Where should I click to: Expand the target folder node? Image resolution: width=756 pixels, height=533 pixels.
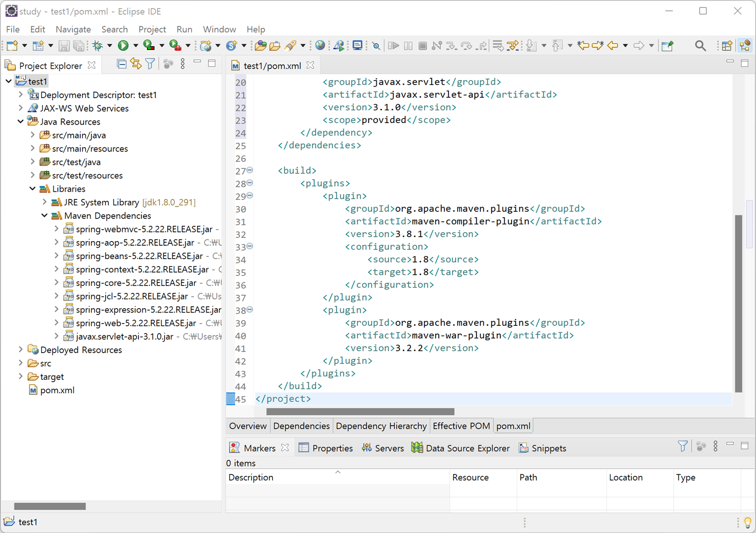pos(21,376)
